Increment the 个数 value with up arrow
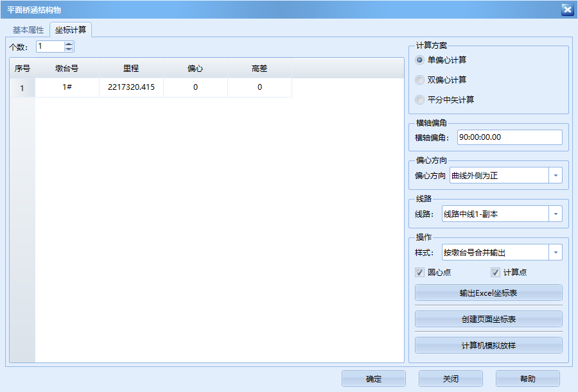578x392 pixels. point(69,43)
